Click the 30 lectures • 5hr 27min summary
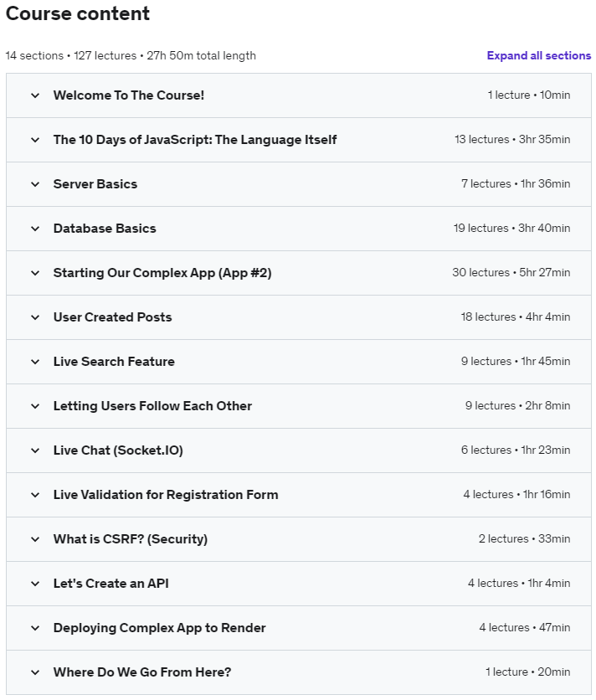The image size is (596, 700). point(511,273)
